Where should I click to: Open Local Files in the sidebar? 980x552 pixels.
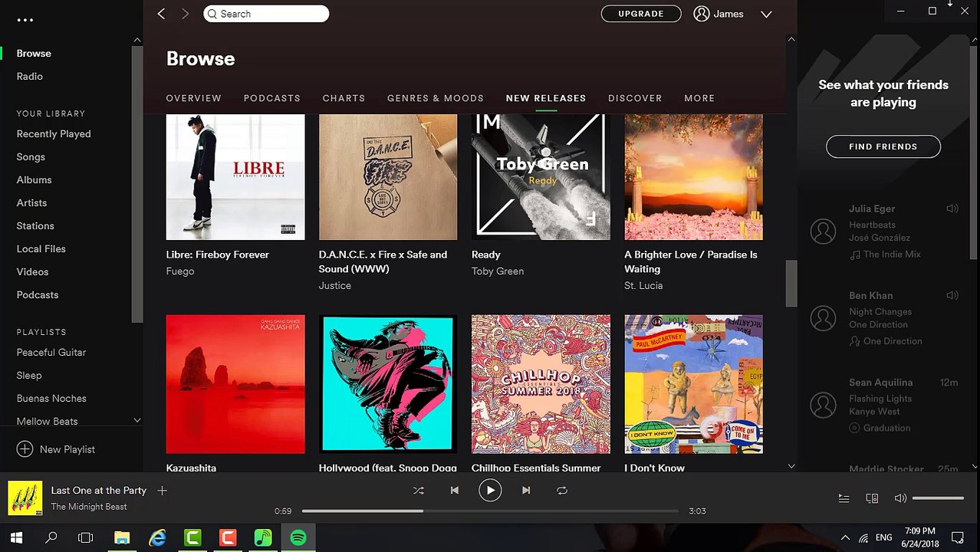[41, 249]
